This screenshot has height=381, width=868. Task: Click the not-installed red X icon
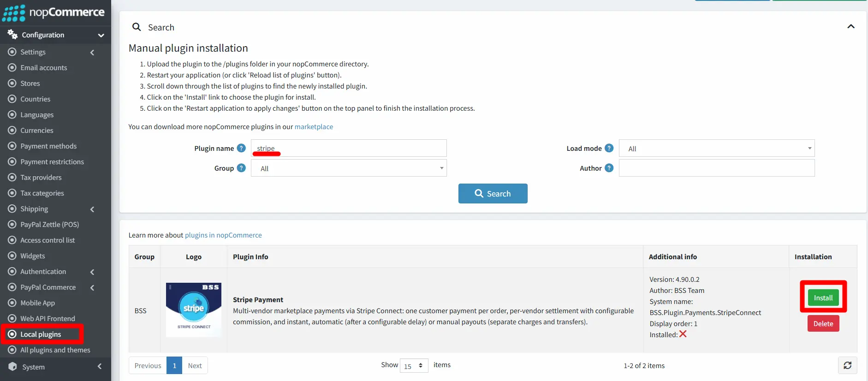tap(683, 334)
